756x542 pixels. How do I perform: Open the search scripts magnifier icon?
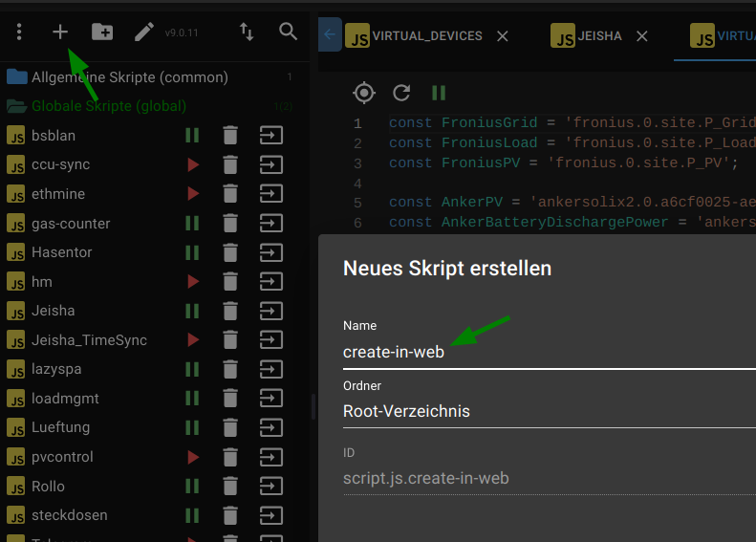289,33
